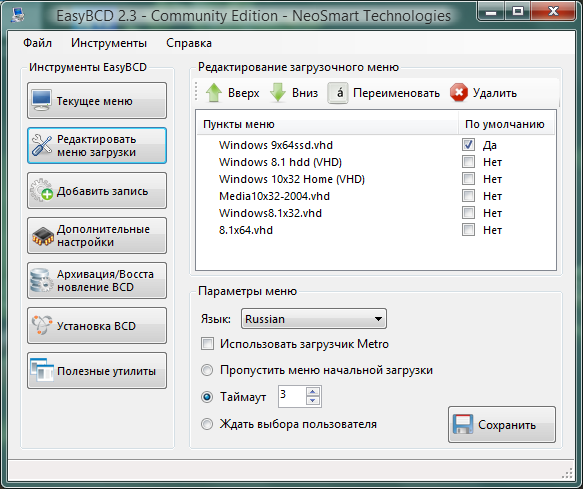The height and width of the screenshot is (489, 583).
Task: Click the windows icon on Полезные утилиты
Action: [42, 370]
